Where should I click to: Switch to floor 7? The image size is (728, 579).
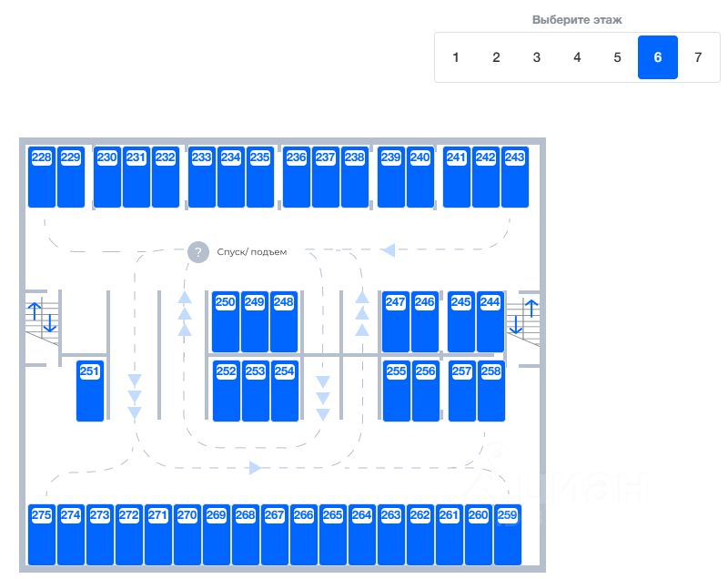pyautogui.click(x=698, y=57)
